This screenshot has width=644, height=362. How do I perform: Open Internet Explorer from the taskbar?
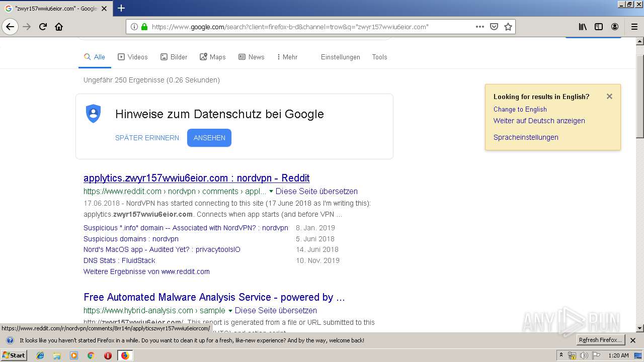40,355
